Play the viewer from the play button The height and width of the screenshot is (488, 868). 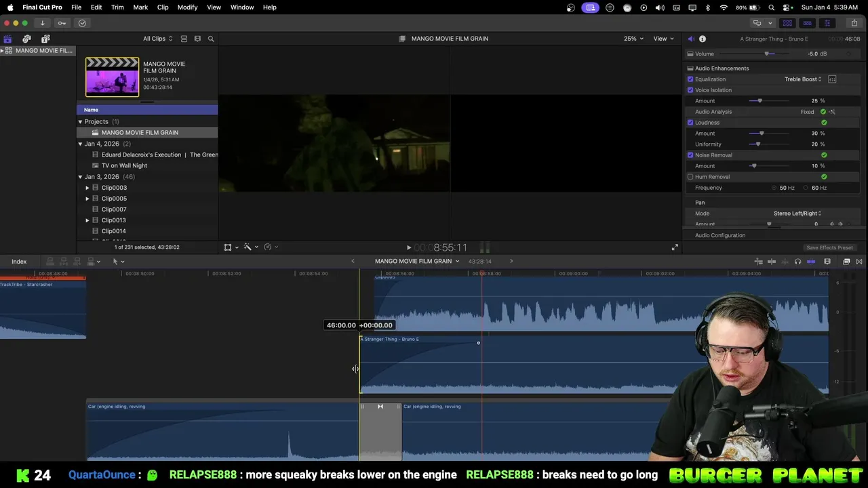coord(408,247)
